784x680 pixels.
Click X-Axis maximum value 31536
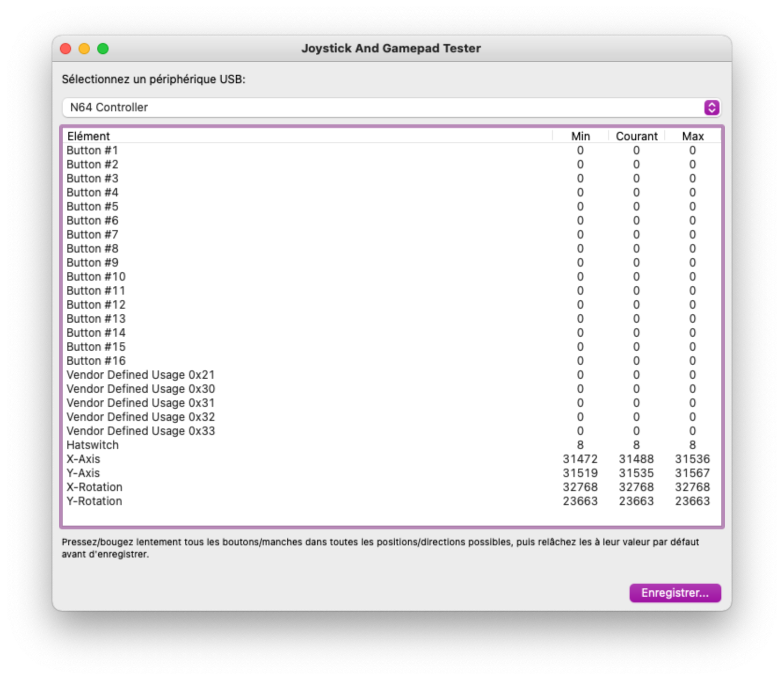click(692, 459)
